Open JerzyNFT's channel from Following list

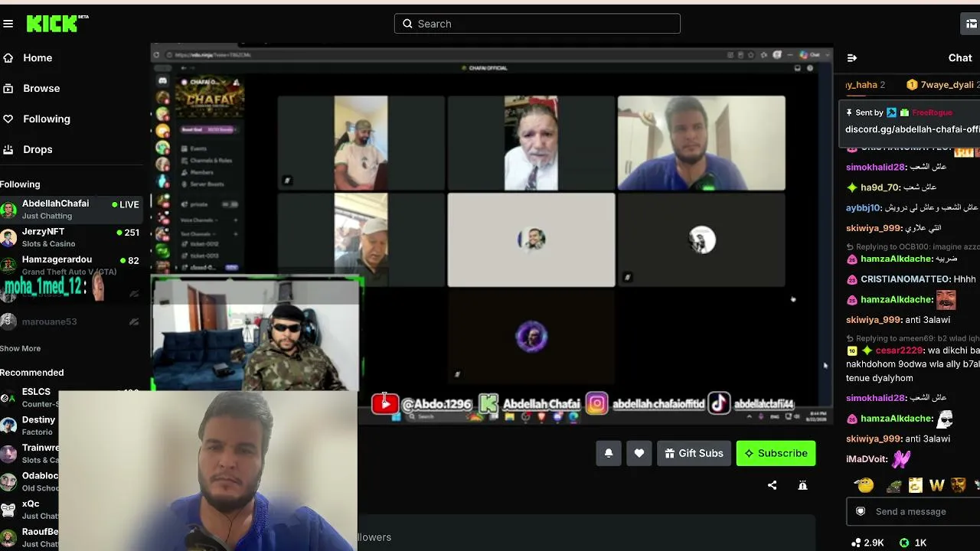(70, 237)
